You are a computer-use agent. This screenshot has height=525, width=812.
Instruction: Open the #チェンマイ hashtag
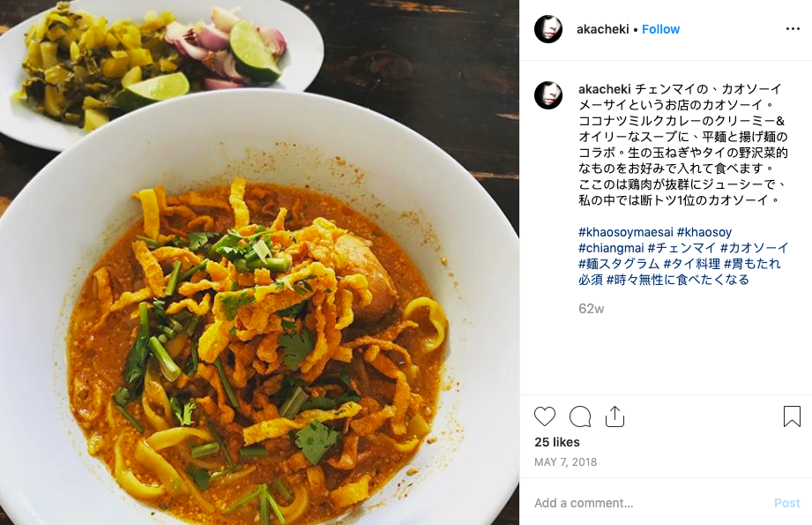point(682,248)
